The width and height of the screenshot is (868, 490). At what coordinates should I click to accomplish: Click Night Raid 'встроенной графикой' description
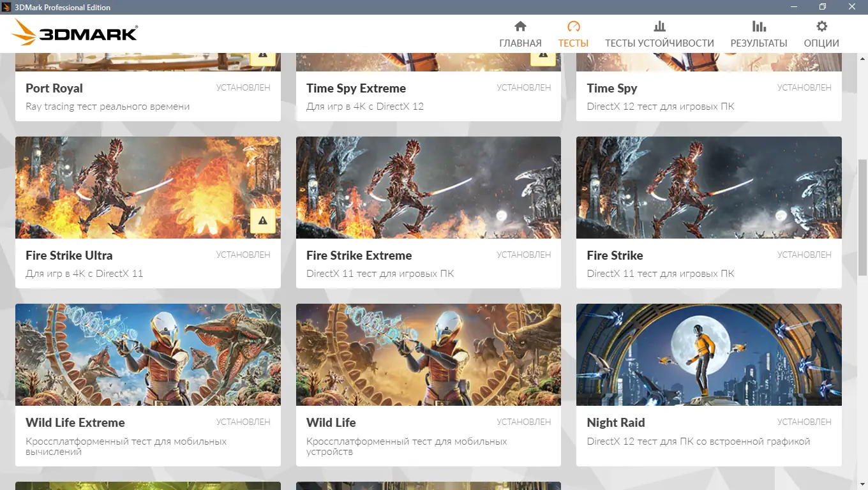(699, 441)
